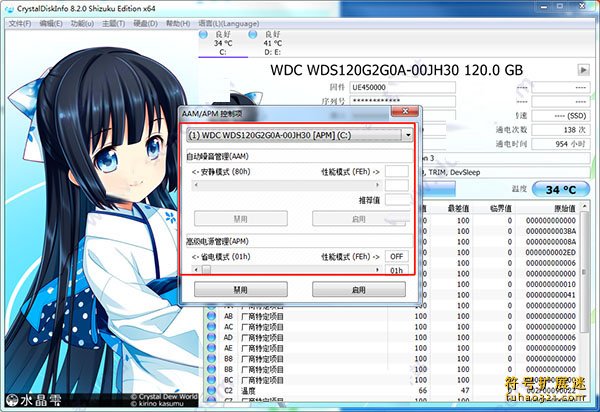This screenshot has height=412, width=600.
Task: Click the greyed 禁用 button under AAM
Action: click(x=241, y=219)
